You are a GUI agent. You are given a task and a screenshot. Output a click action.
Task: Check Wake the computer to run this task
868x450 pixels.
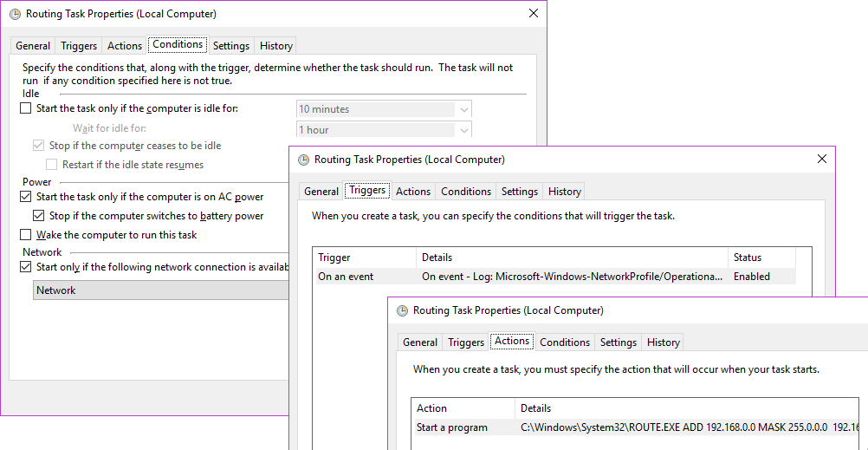(x=26, y=235)
